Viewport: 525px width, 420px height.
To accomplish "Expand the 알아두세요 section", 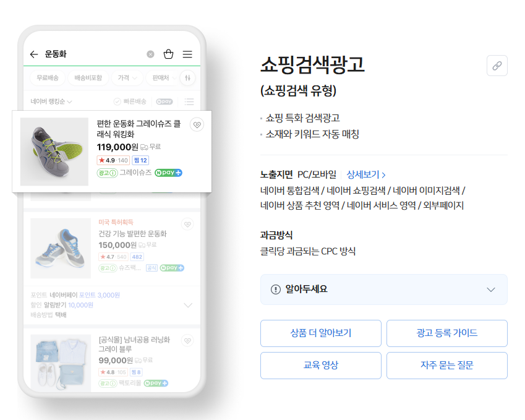I will [x=384, y=289].
